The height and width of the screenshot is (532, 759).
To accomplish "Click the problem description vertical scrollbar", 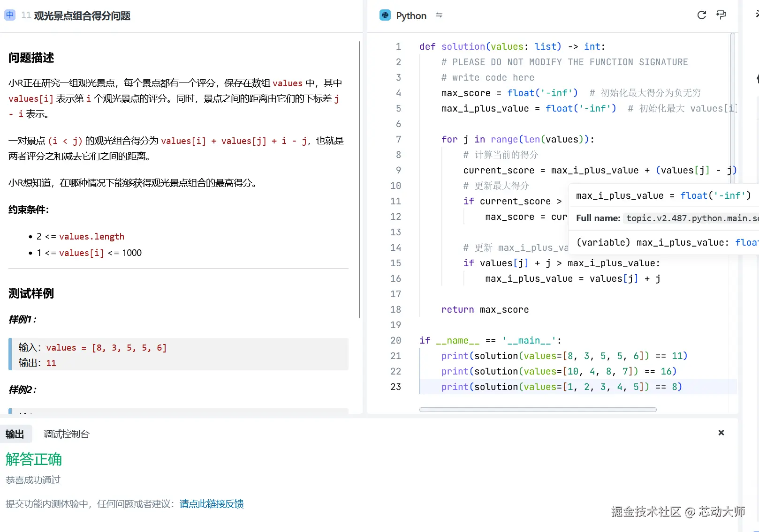I will 359,178.
